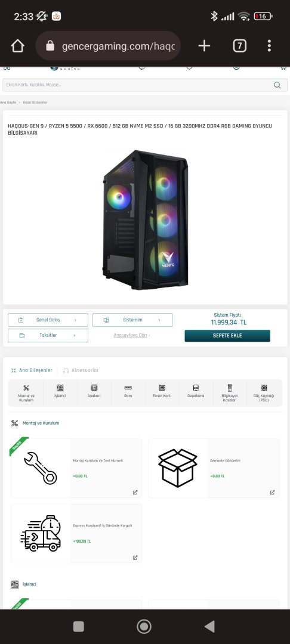Click the Anasayfaya Dön link
The image size is (290, 644).
[x=131, y=335]
